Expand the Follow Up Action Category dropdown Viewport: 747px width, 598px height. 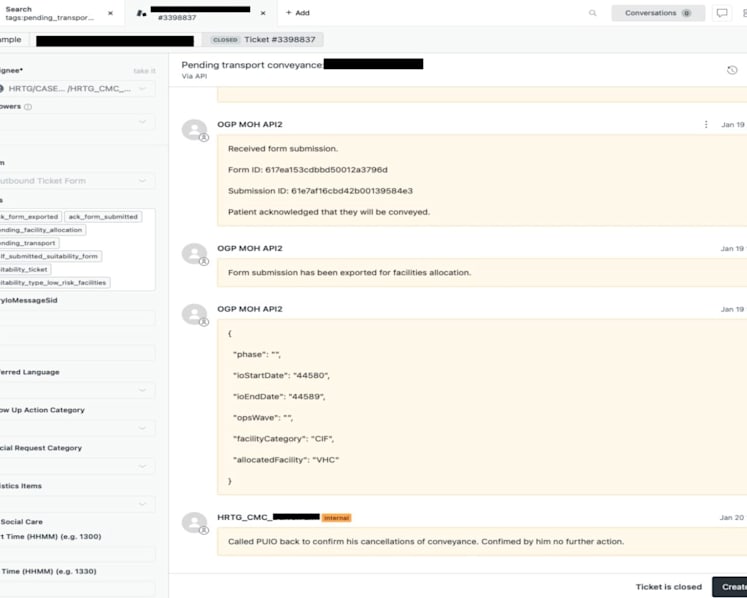coord(76,428)
